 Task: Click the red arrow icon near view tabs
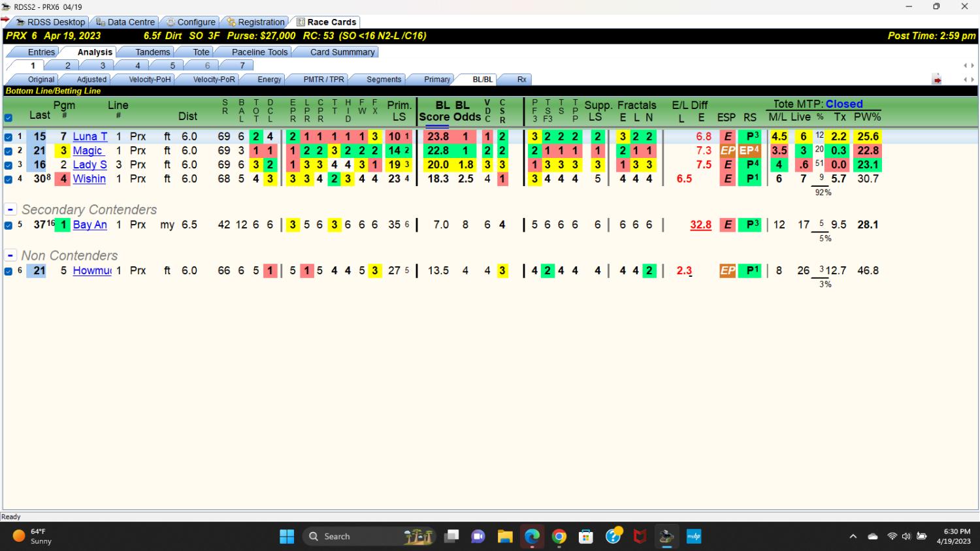[937, 80]
